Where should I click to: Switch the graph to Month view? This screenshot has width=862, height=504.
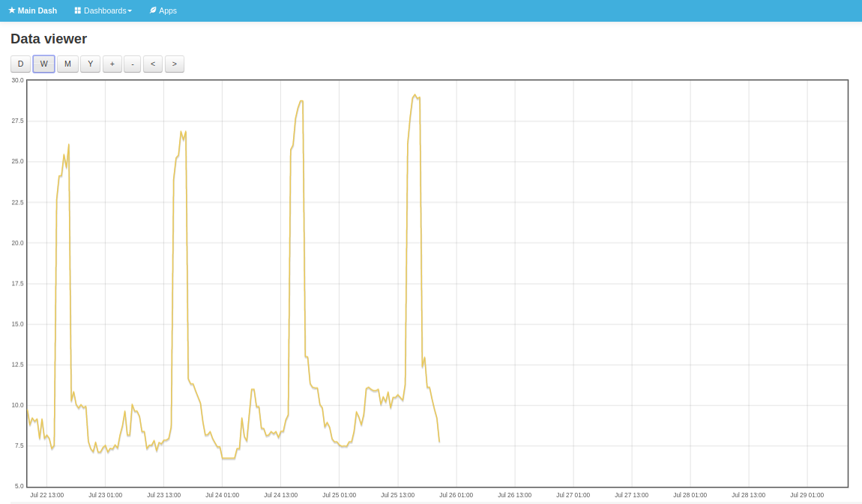point(67,64)
